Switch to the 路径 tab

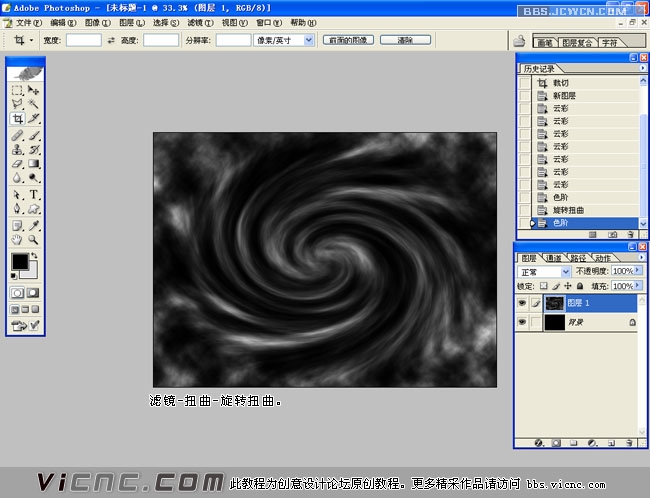click(578, 258)
